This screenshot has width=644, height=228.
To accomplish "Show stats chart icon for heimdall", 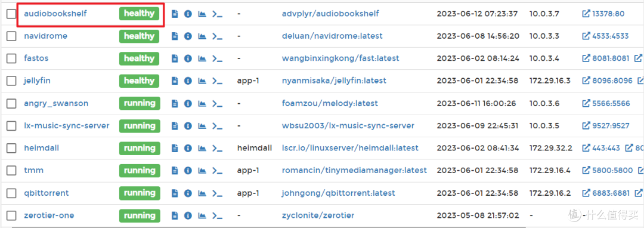I will (x=202, y=148).
